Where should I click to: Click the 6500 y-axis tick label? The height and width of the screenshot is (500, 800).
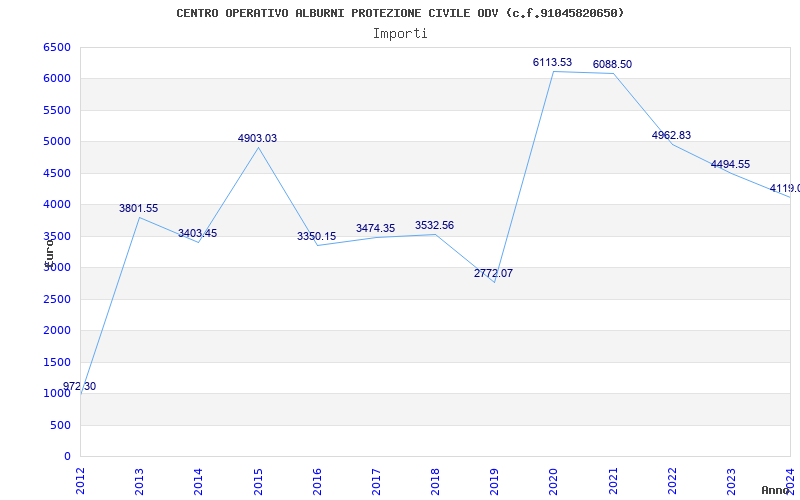[x=57, y=47]
